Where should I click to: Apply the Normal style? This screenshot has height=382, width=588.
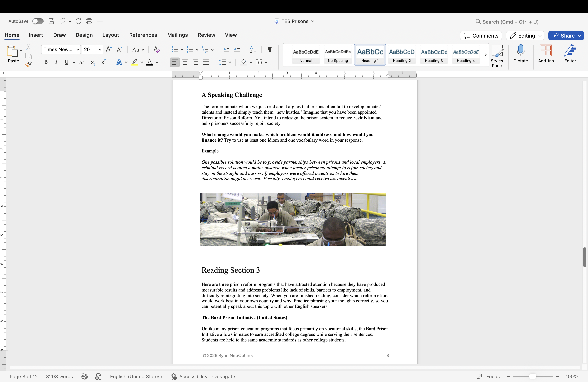pyautogui.click(x=306, y=55)
